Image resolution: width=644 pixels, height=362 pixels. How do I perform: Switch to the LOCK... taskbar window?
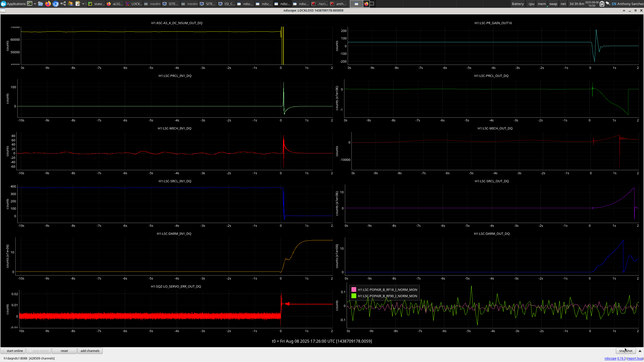pos(134,4)
